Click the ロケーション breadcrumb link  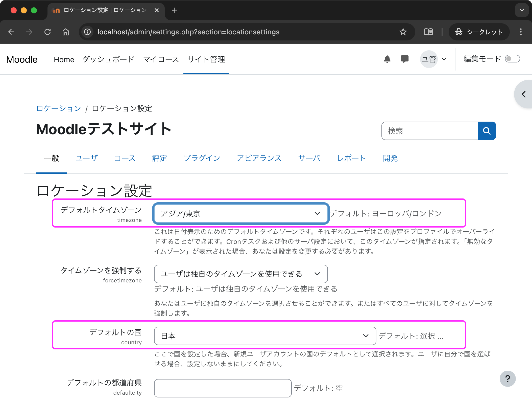click(59, 108)
